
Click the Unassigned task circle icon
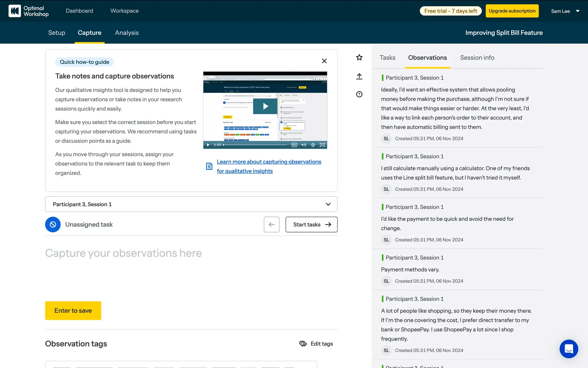[53, 224]
